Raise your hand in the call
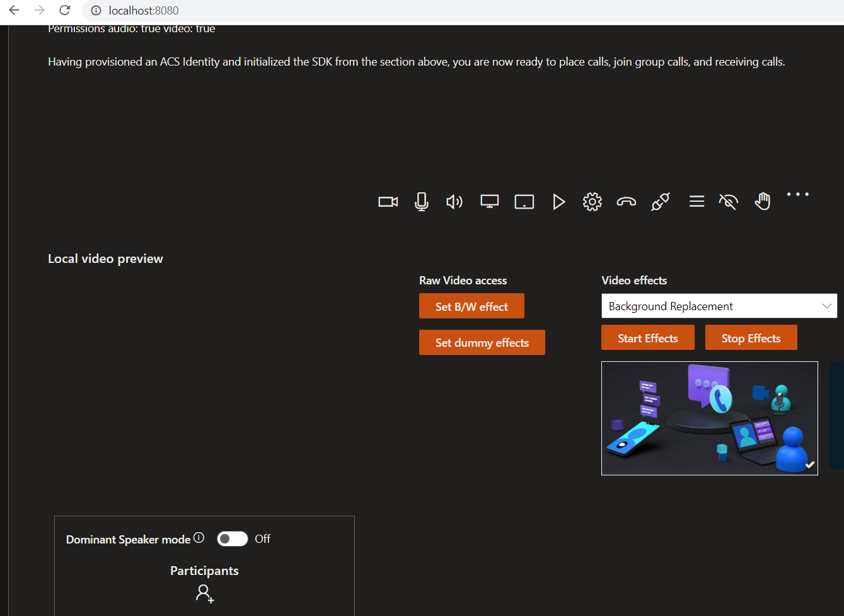 (x=763, y=201)
